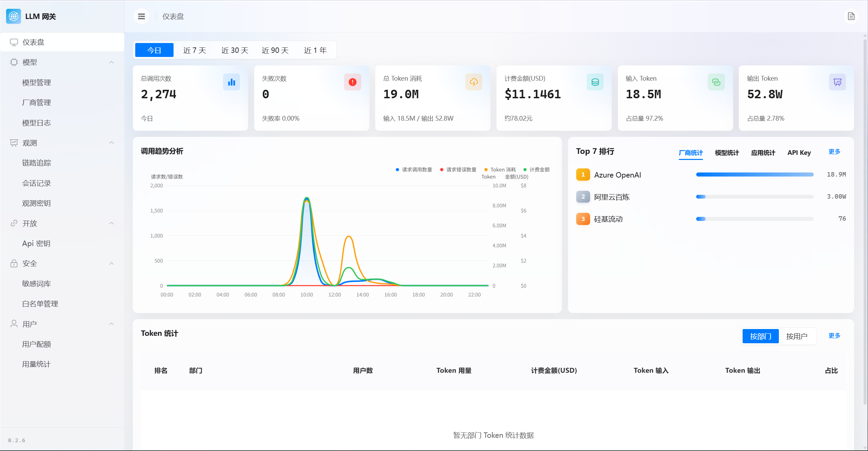Click the database icon on 计费金额 card
This screenshot has width=868, height=451.
(x=595, y=82)
